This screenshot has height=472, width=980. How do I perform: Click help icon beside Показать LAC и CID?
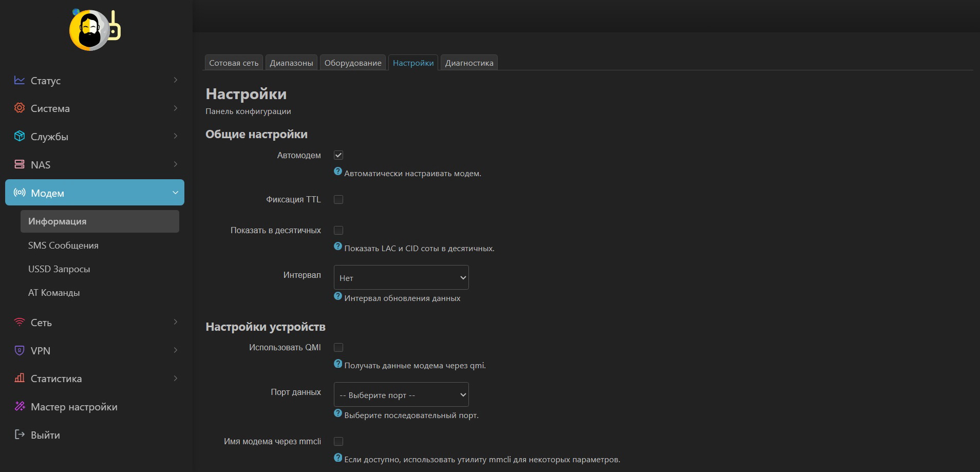click(x=338, y=247)
